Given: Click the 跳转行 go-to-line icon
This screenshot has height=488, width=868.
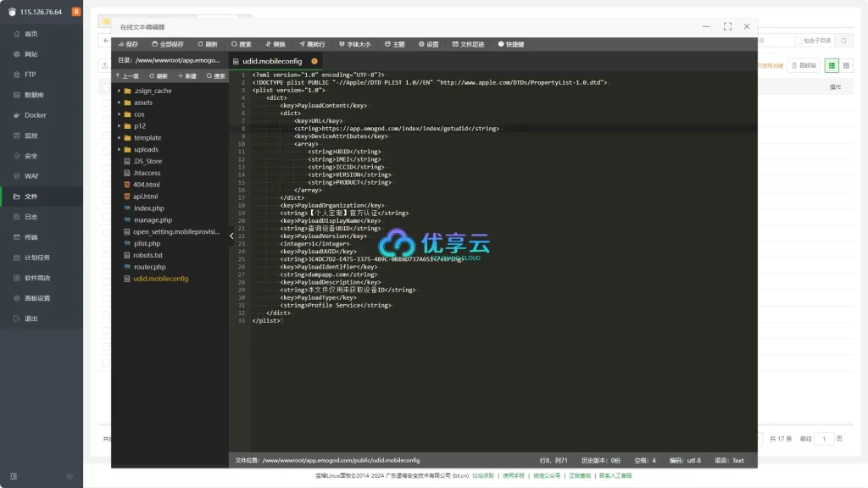Looking at the screenshot, I should (x=311, y=44).
